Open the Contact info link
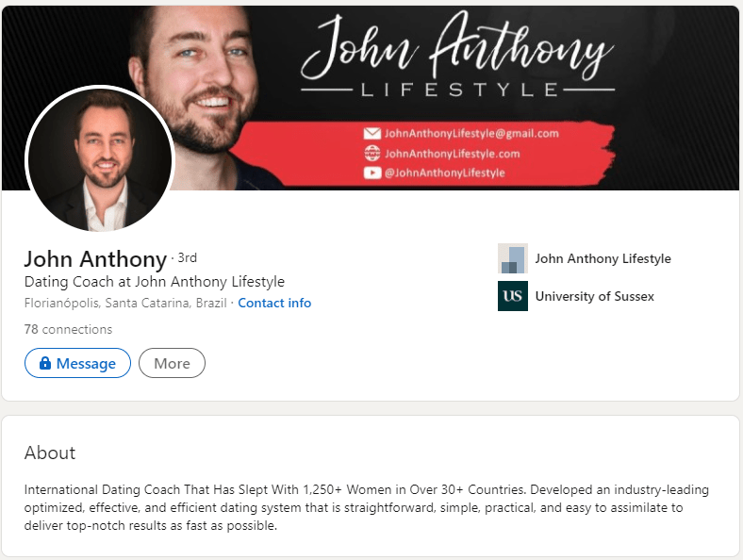This screenshot has height=560, width=743. tap(274, 303)
